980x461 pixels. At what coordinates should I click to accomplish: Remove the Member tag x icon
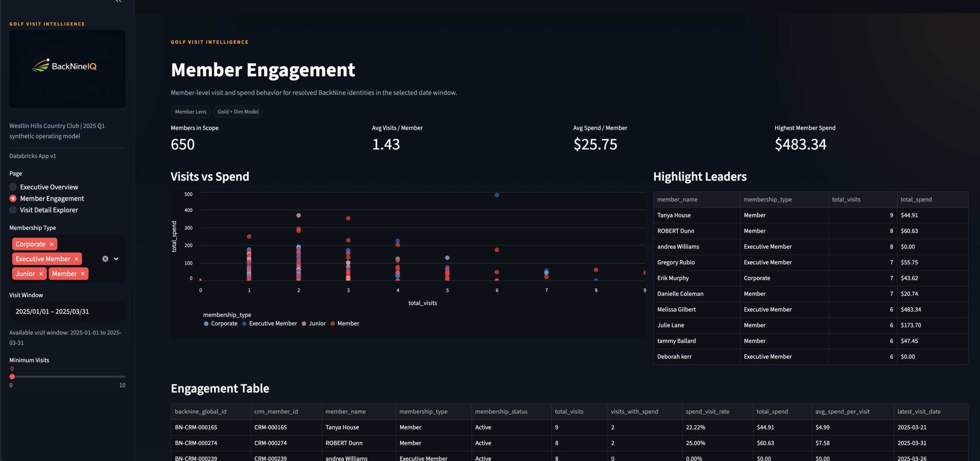point(83,274)
